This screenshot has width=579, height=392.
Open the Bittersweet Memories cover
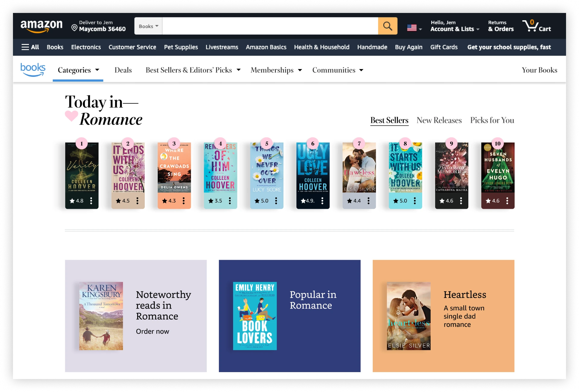coord(452,168)
